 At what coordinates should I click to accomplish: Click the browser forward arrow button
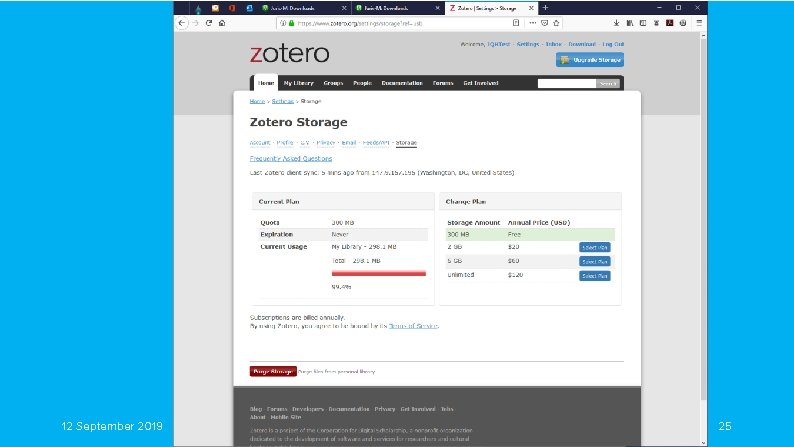coord(195,23)
